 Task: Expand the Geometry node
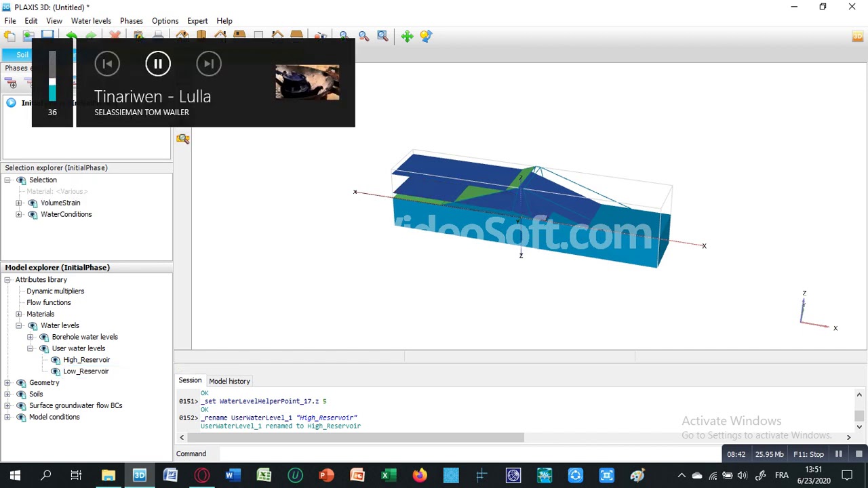pyautogui.click(x=7, y=383)
